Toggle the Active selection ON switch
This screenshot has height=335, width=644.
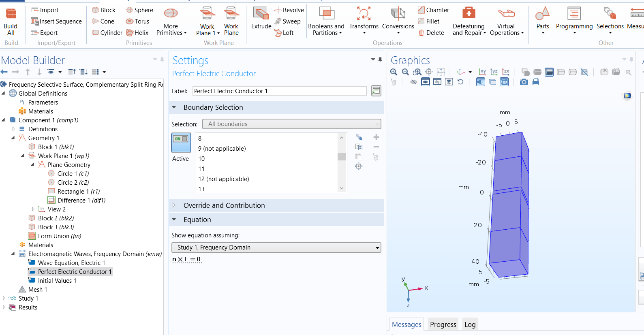[181, 142]
